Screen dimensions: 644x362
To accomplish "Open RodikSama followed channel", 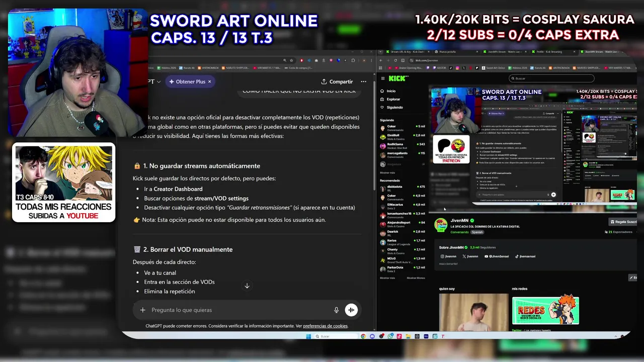I will (403, 145).
